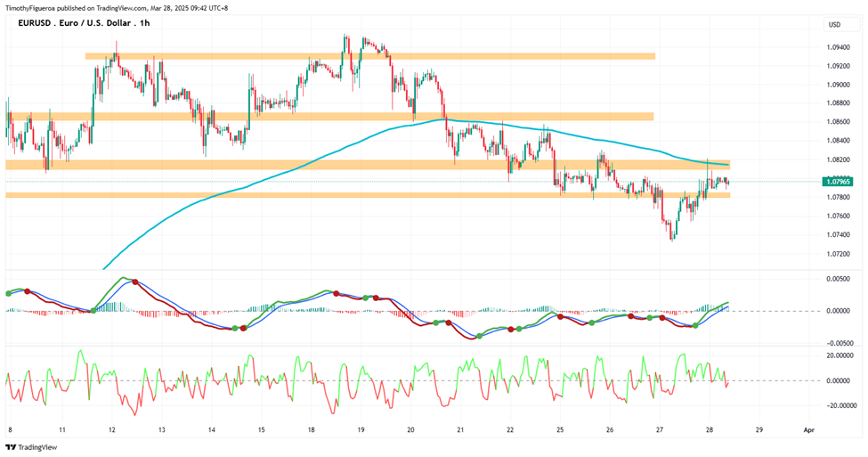Screen dimensions: 868x457
Task: Click the first red MACD crossover dot
Action: [27, 291]
